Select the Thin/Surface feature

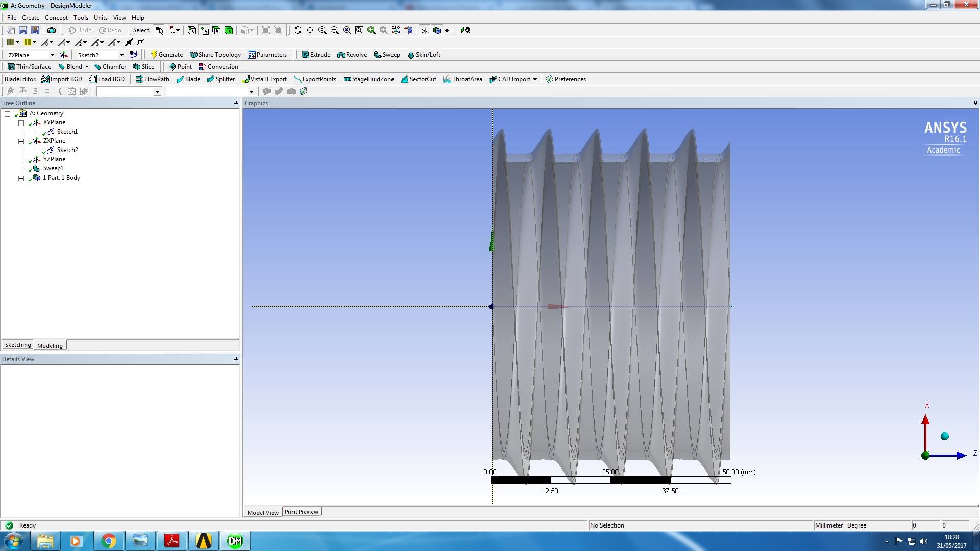[x=29, y=66]
